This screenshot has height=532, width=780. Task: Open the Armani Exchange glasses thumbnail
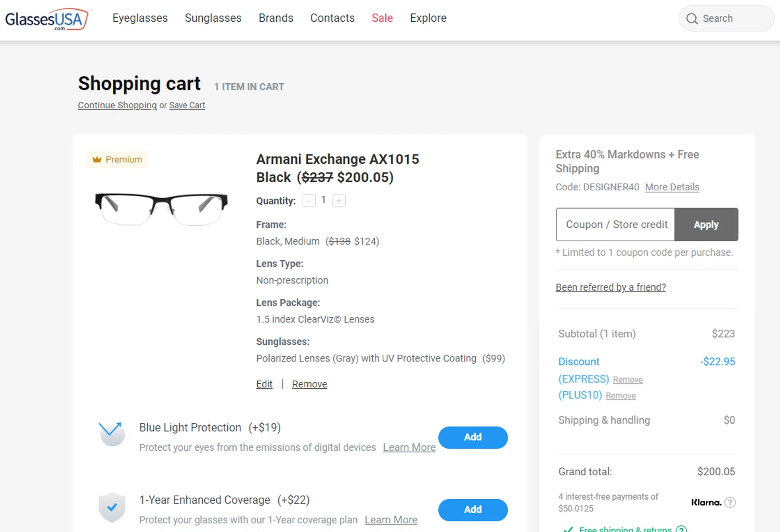pyautogui.click(x=161, y=209)
